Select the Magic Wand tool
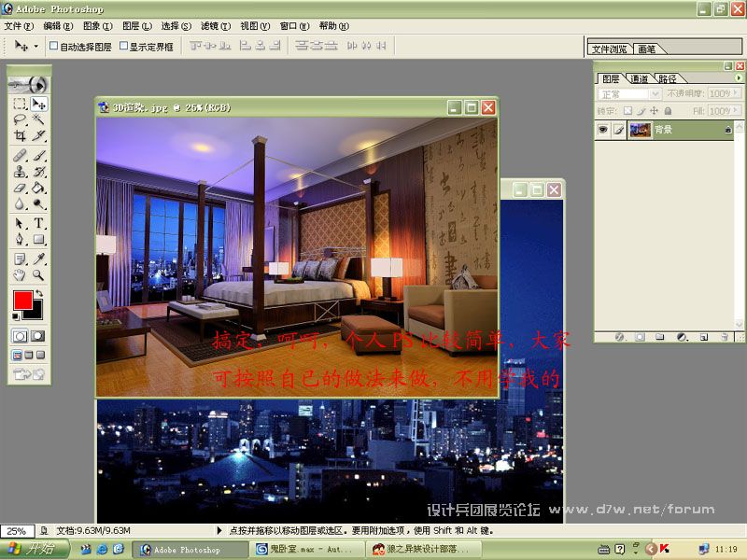The image size is (747, 560). click(x=39, y=119)
